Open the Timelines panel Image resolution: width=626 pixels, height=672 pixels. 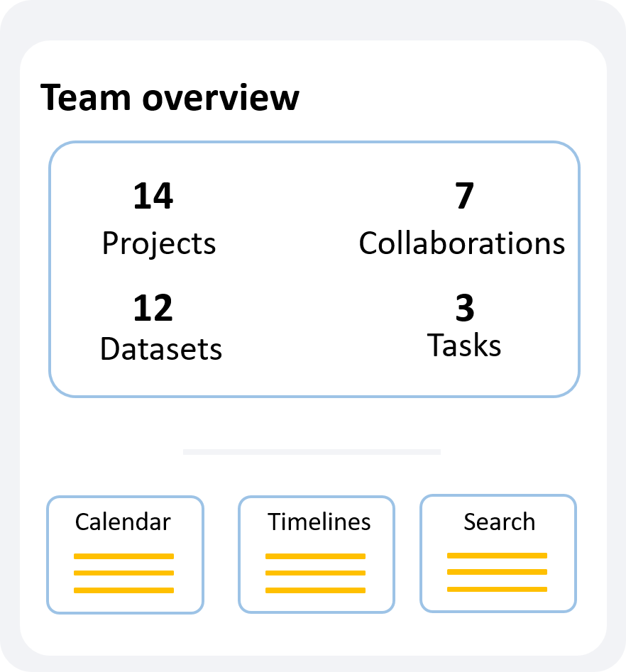coord(314,553)
